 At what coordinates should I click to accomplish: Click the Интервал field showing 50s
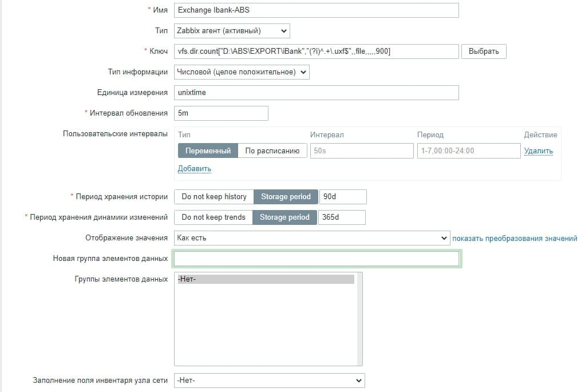coord(362,151)
